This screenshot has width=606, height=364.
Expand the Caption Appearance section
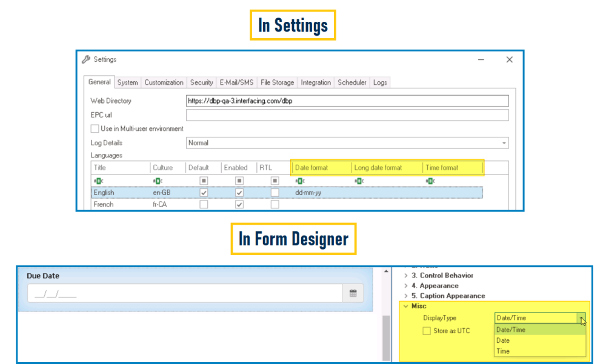[405, 296]
